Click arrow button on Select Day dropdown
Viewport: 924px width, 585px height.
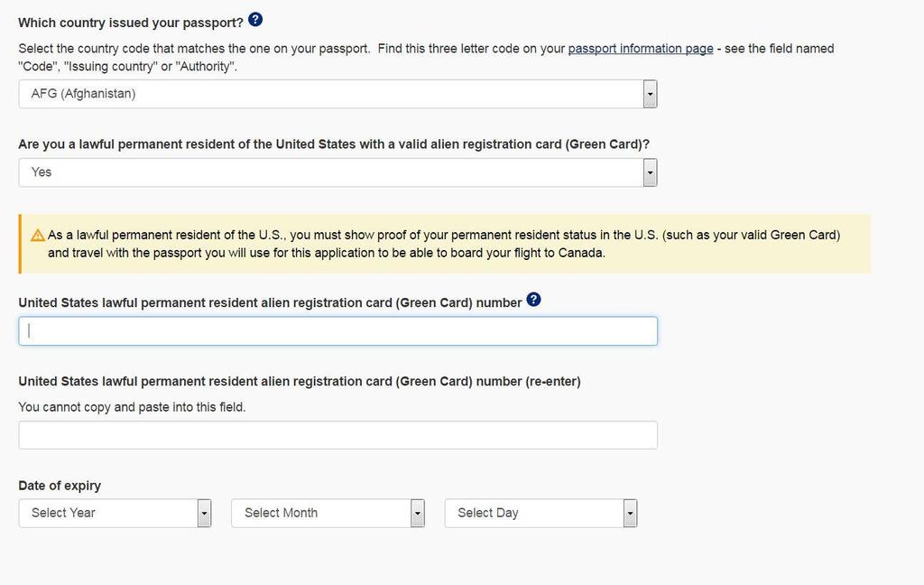(630, 514)
